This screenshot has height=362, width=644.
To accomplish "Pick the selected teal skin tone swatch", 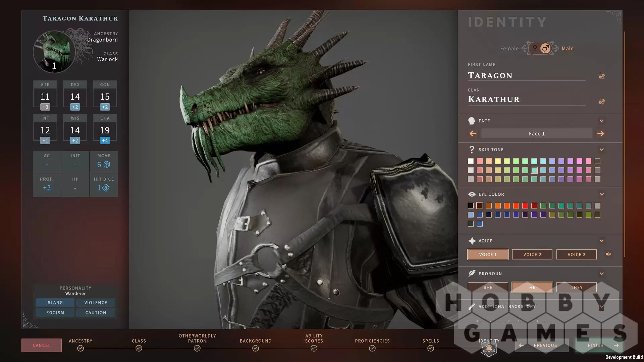I will click(x=534, y=170).
